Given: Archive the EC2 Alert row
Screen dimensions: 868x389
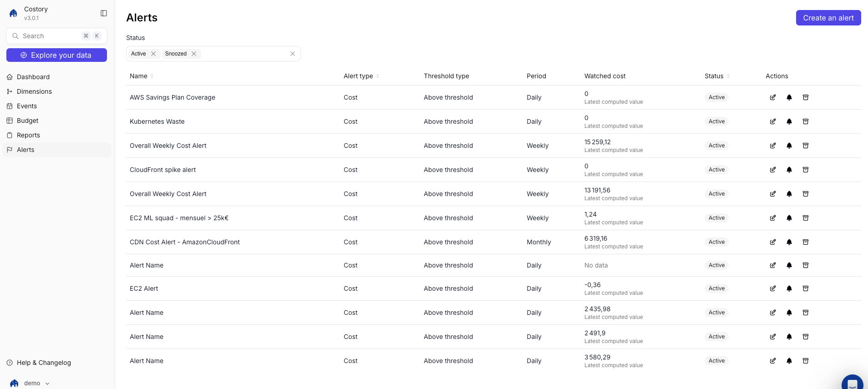Looking at the screenshot, I should point(806,288).
